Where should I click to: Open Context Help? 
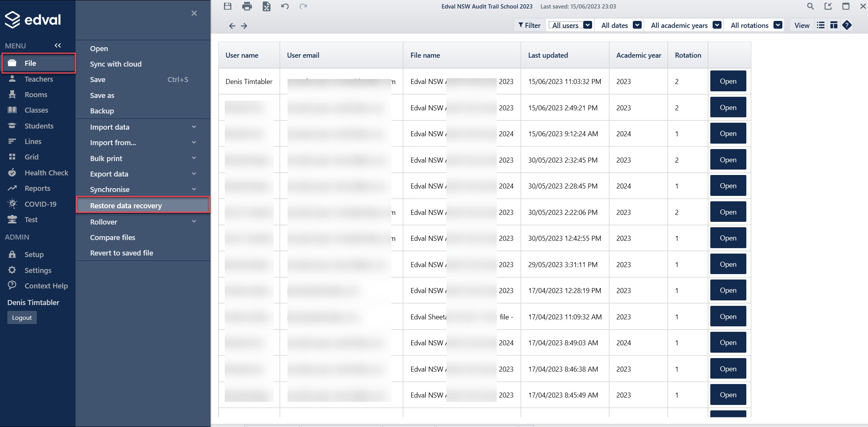click(46, 286)
